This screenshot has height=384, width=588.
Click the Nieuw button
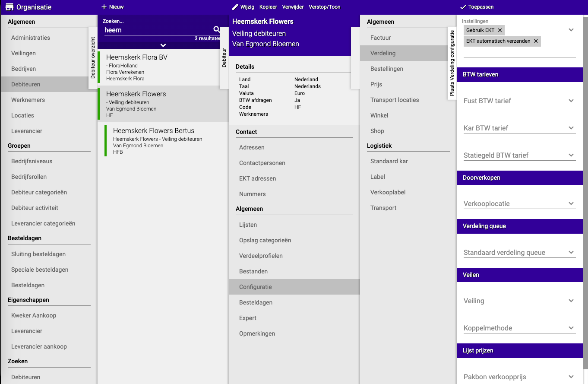[x=112, y=7]
